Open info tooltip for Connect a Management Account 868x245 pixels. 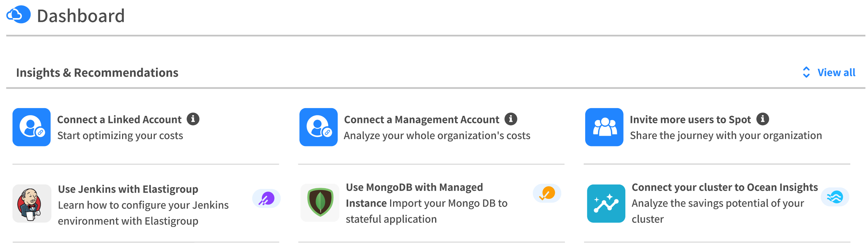click(x=511, y=119)
